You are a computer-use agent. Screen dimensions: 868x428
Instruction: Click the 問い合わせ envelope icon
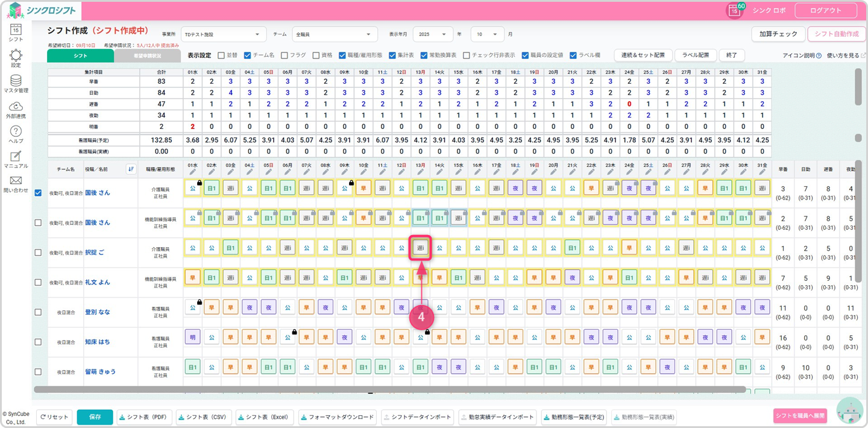(x=16, y=181)
